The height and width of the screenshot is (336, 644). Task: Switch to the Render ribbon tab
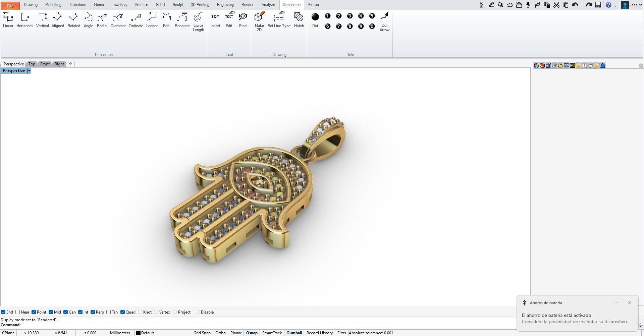click(x=248, y=5)
